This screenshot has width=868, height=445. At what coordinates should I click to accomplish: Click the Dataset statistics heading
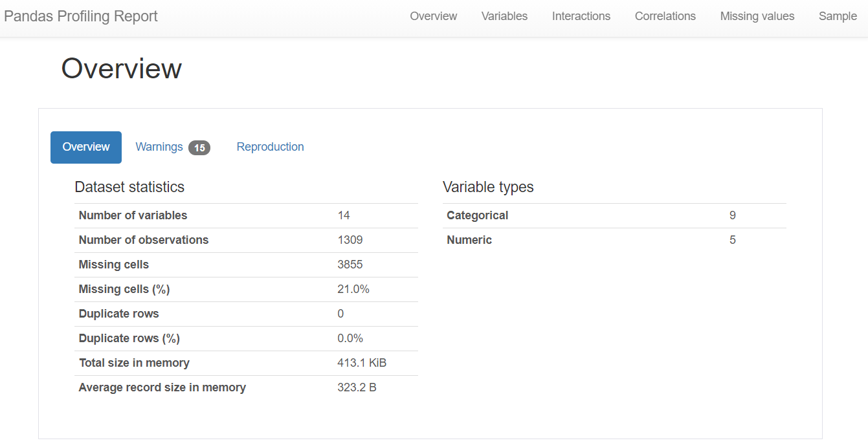[129, 187]
